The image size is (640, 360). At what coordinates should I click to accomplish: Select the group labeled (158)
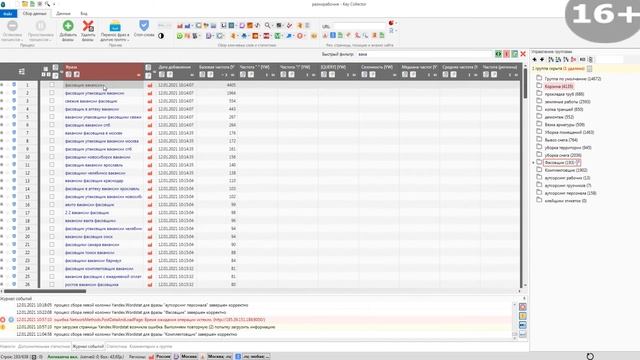(x=571, y=193)
